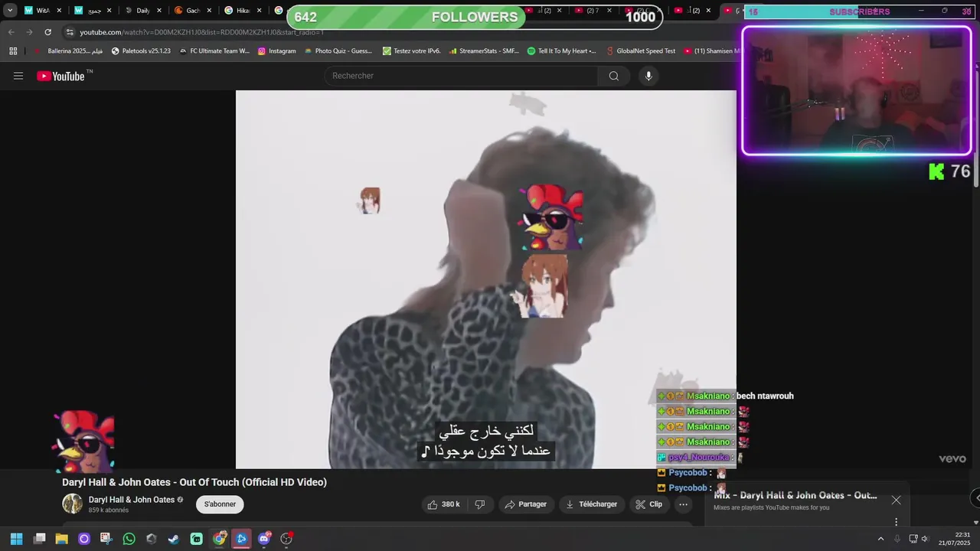
Task: Like the video showing 380 k
Action: click(444, 504)
